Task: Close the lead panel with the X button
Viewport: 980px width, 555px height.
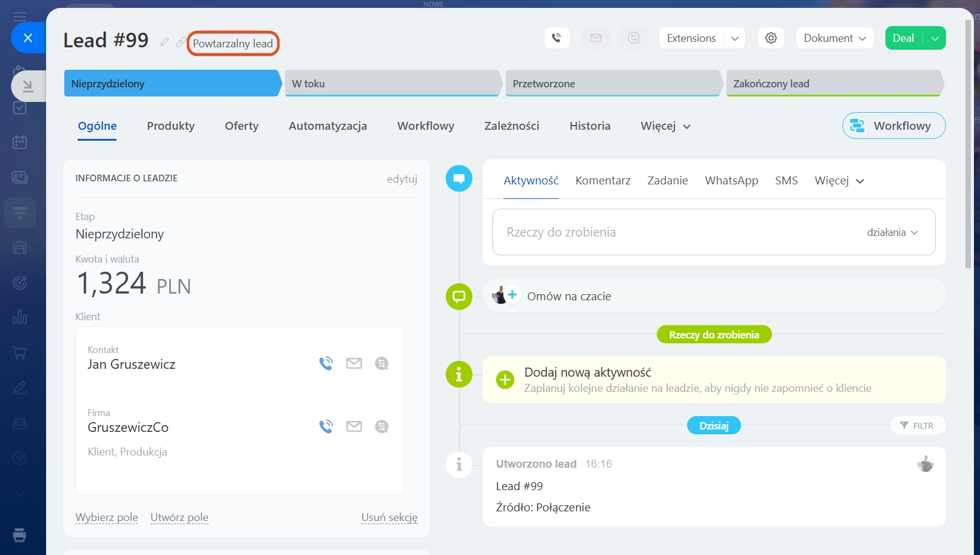Action: pos(28,38)
